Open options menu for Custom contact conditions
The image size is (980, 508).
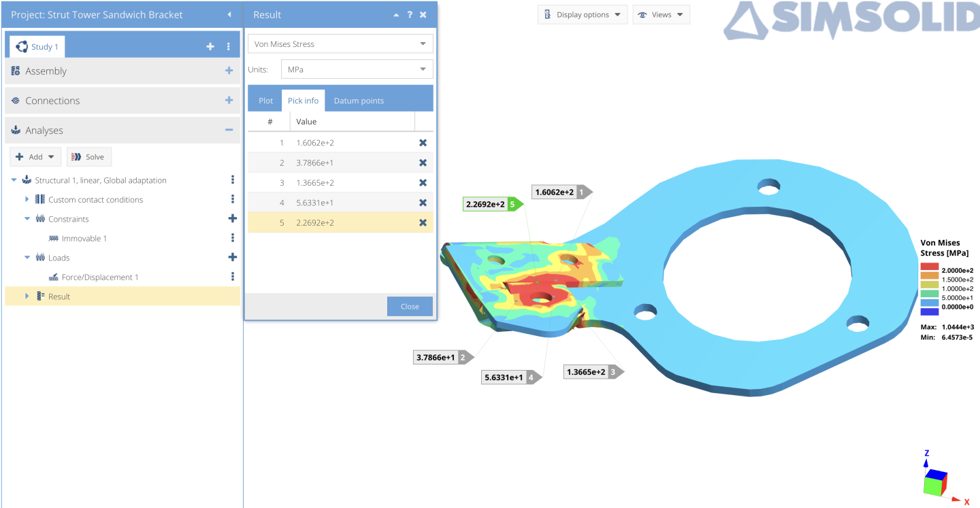click(233, 199)
